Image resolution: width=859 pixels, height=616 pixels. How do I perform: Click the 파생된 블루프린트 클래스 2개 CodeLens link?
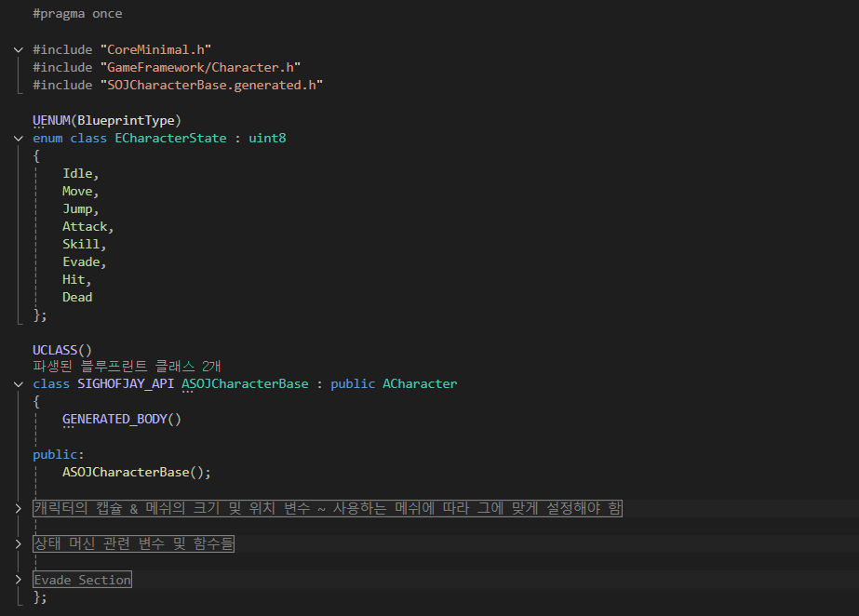pyautogui.click(x=127, y=366)
